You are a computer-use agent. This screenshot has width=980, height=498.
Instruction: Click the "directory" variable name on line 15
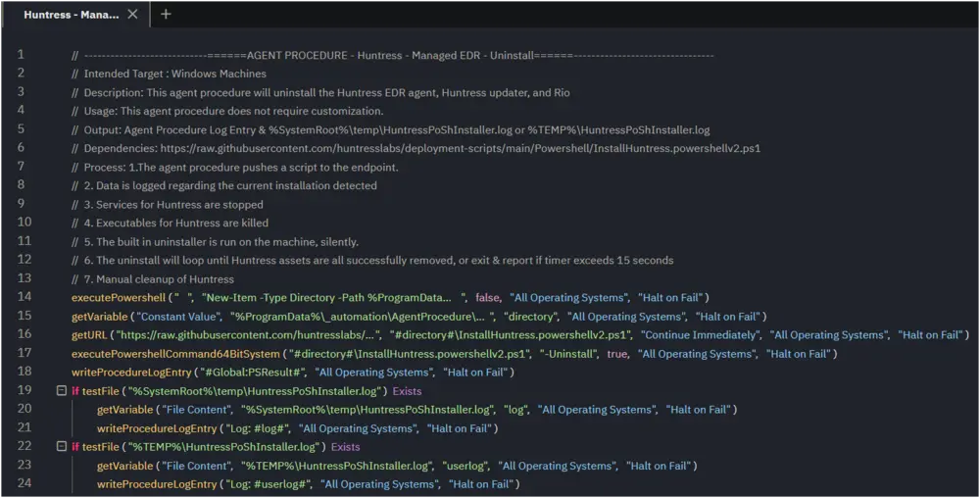tap(530, 317)
